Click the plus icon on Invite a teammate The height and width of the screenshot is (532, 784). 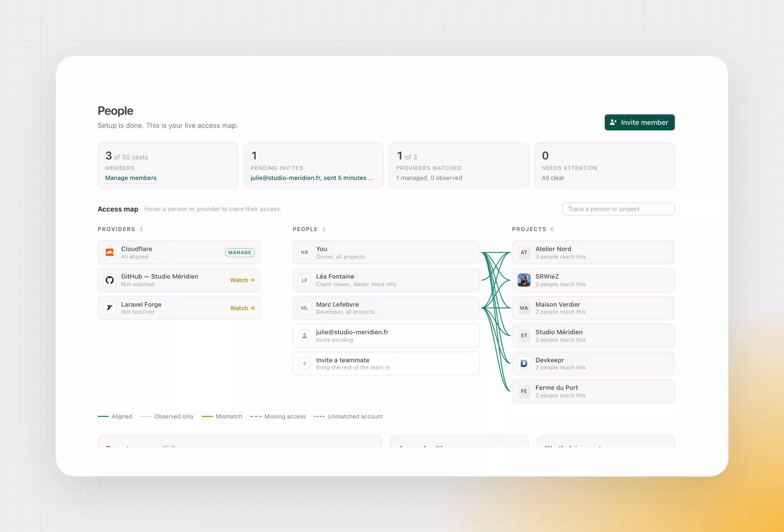pos(305,363)
